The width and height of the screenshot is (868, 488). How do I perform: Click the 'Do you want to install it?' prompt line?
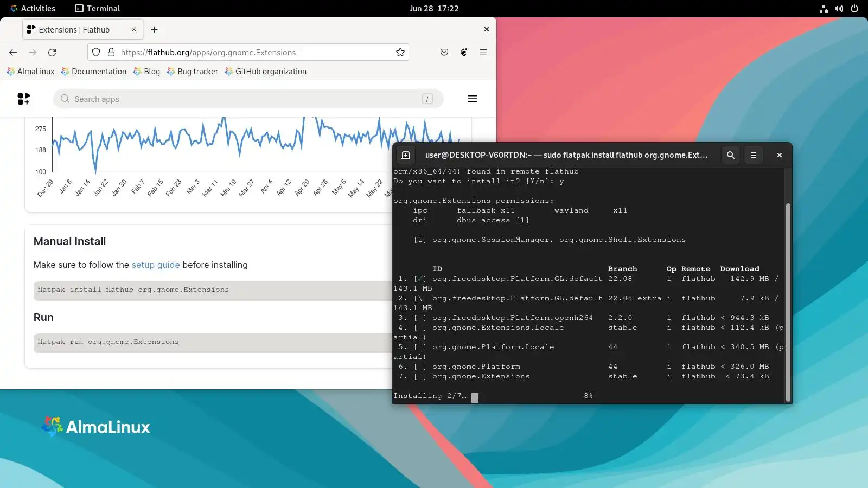click(x=478, y=182)
